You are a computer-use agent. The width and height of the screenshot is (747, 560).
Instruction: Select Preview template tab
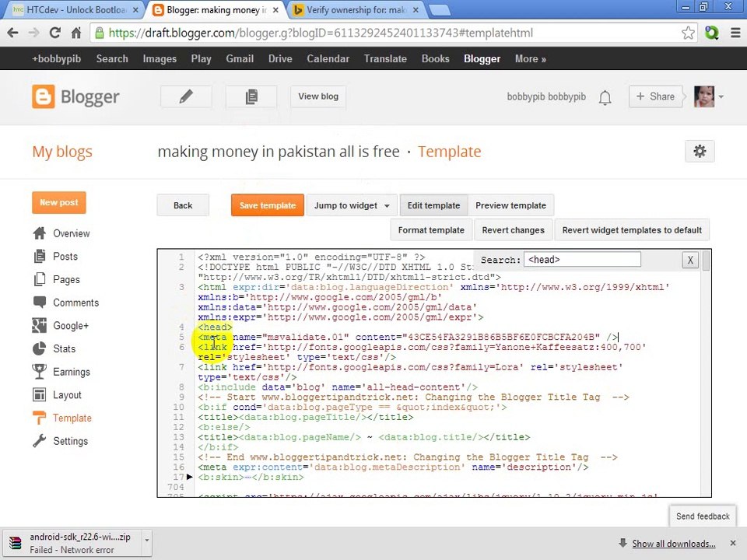coord(510,205)
